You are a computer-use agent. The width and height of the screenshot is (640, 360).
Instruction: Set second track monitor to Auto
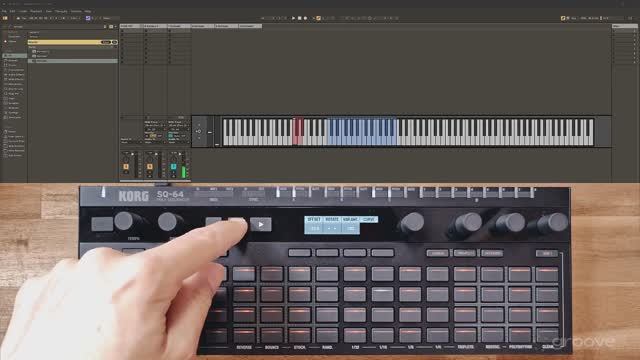[x=153, y=136]
